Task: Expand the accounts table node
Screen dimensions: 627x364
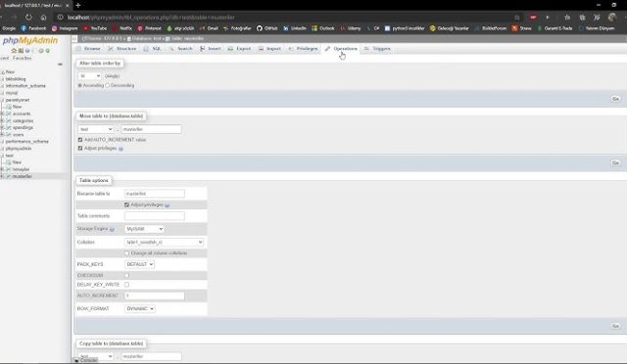Action: [2, 114]
